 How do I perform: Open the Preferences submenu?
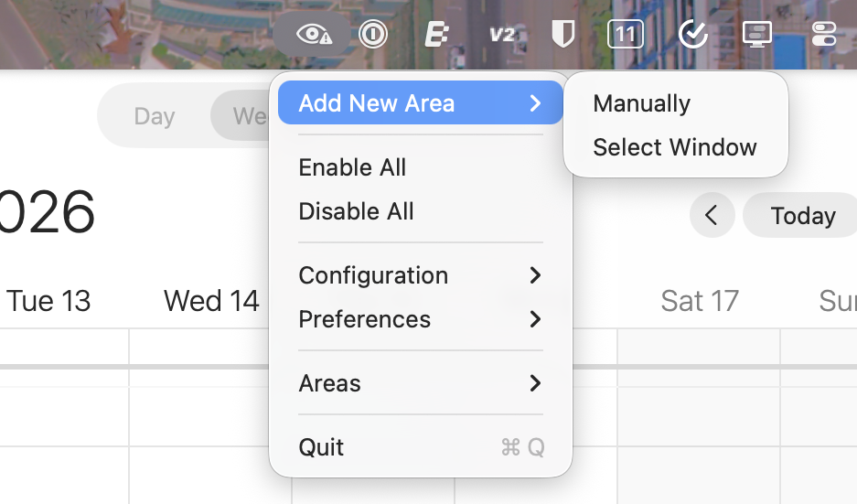[x=421, y=319]
